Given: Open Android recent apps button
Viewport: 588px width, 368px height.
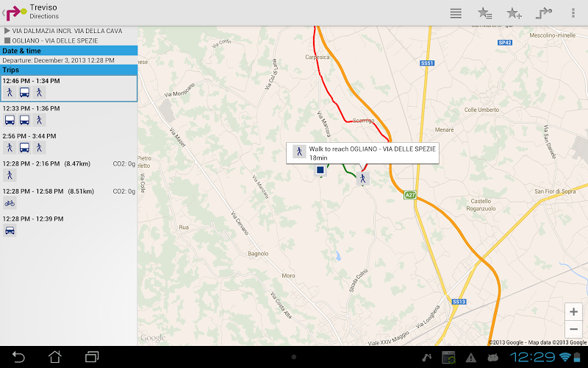Looking at the screenshot, I should [92, 357].
